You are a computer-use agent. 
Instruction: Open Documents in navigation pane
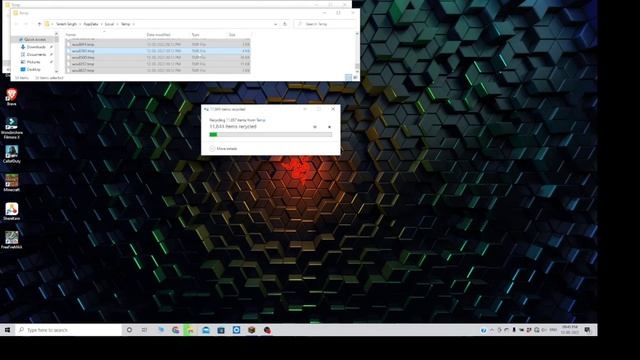[36, 54]
